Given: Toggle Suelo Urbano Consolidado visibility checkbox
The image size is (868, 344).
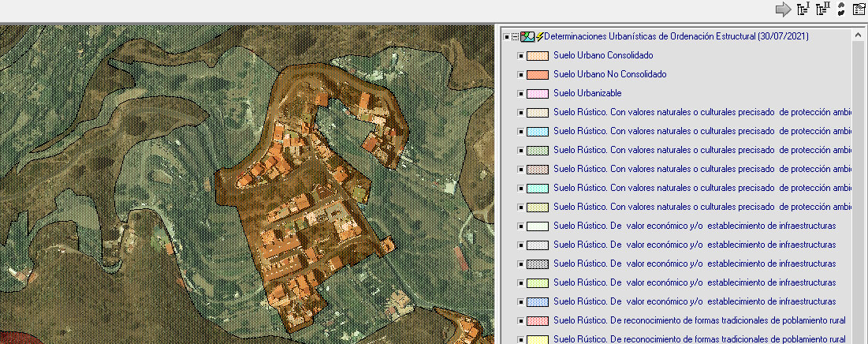Looking at the screenshot, I should coord(520,56).
